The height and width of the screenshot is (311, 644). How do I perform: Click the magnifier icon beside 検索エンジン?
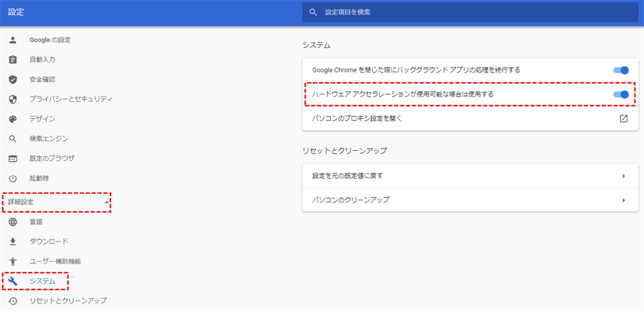(x=13, y=138)
